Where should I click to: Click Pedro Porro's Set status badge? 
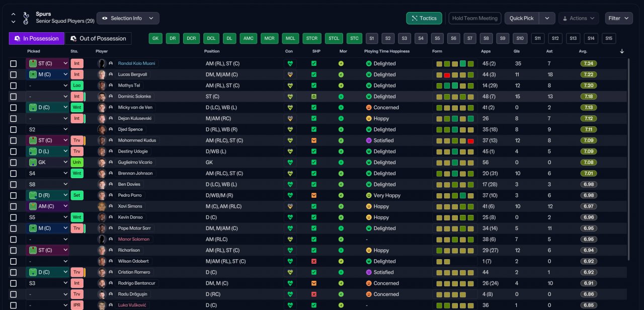click(77, 195)
